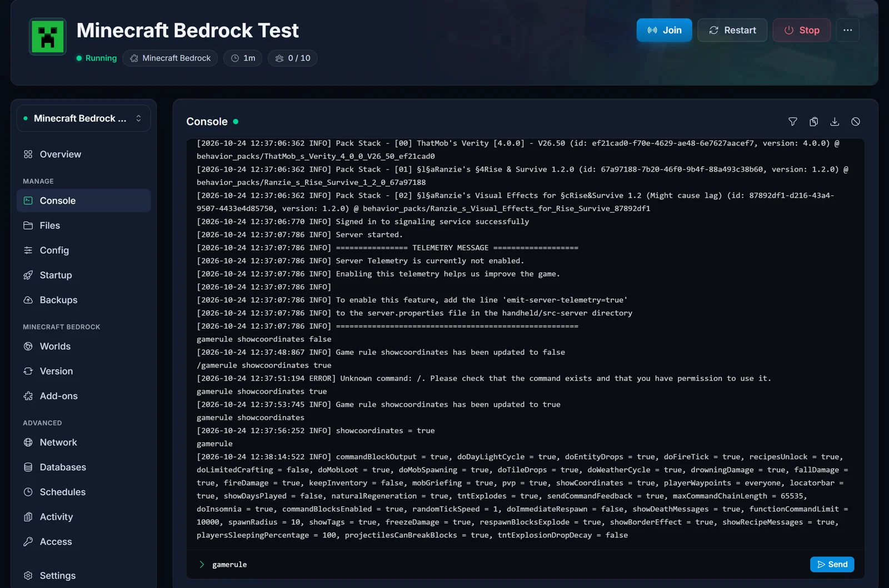The width and height of the screenshot is (889, 588).
Task: Restart the server
Action: (732, 30)
